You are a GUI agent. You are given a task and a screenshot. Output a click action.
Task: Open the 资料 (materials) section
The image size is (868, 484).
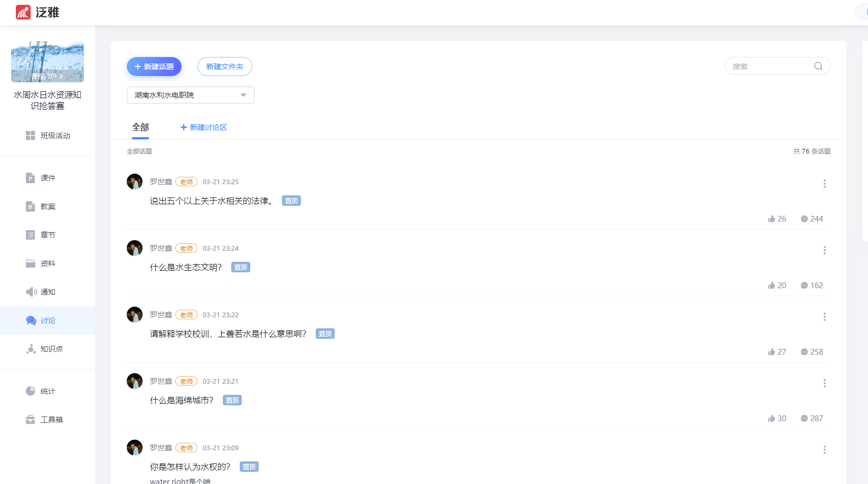click(47, 263)
